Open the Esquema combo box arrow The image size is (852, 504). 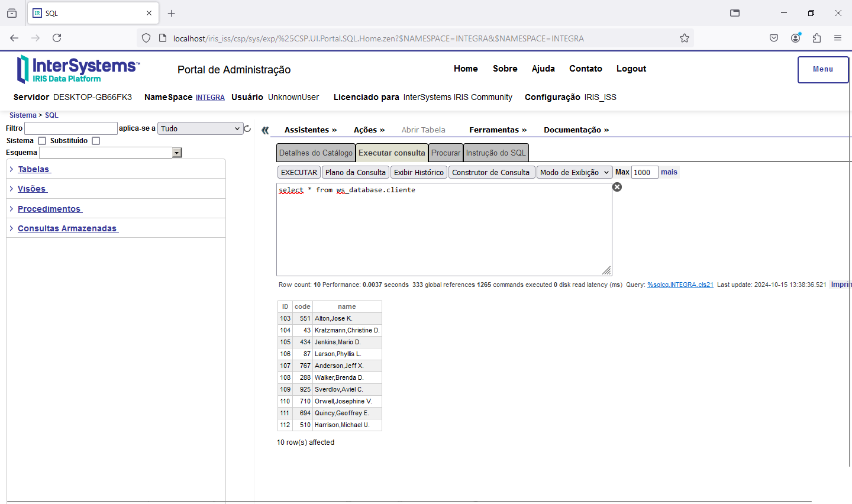176,153
